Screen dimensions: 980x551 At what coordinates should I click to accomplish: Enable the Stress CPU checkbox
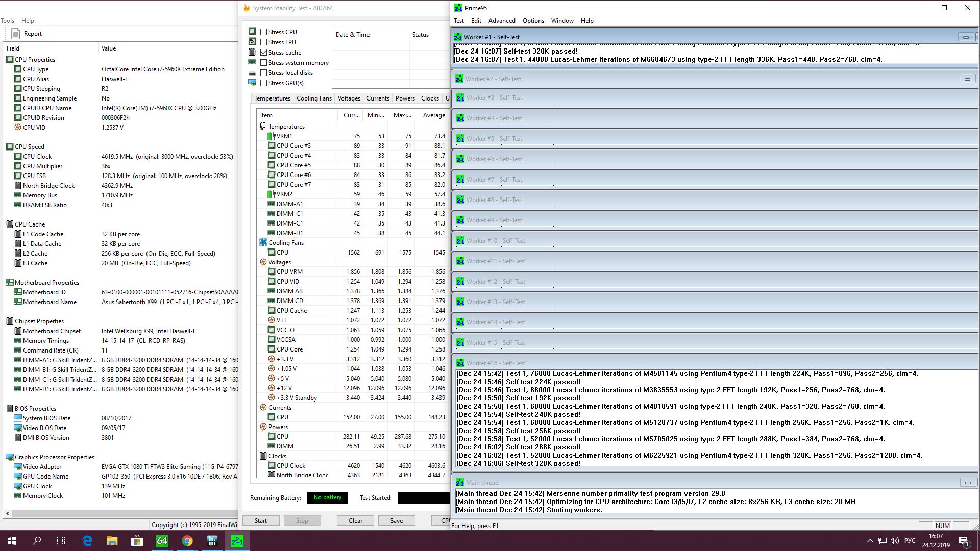point(264,32)
